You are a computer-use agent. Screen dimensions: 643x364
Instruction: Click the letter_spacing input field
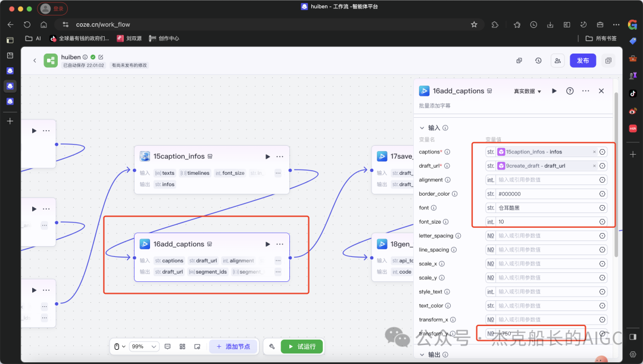pos(546,236)
